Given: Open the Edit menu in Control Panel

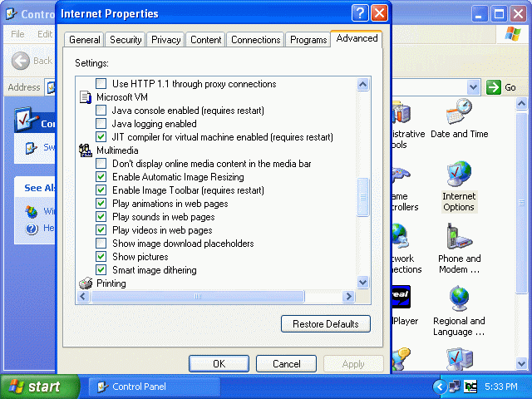Looking at the screenshot, I should 45,34.
